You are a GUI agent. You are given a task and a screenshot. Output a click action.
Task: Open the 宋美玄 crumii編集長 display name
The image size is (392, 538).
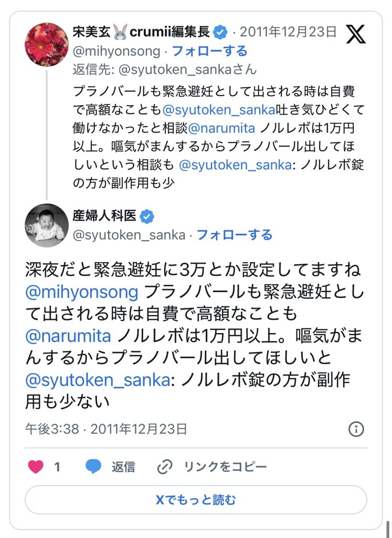[x=142, y=32]
